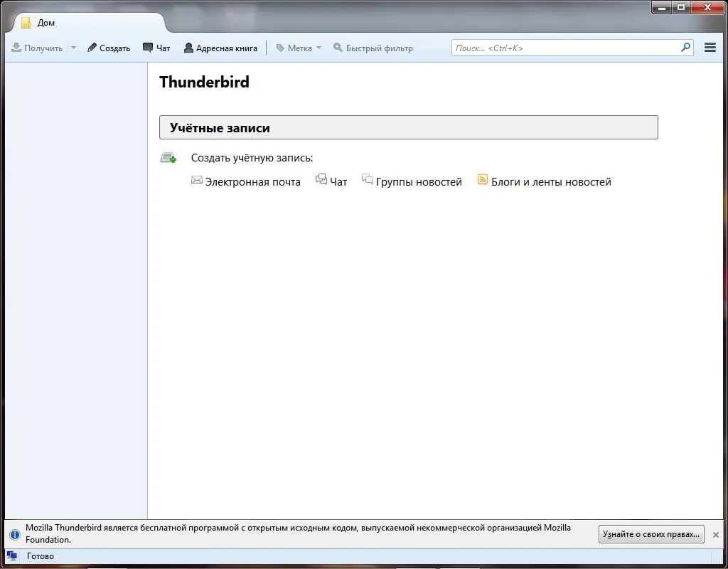
Task: Open Адресная книга from toolbar
Action: click(220, 48)
